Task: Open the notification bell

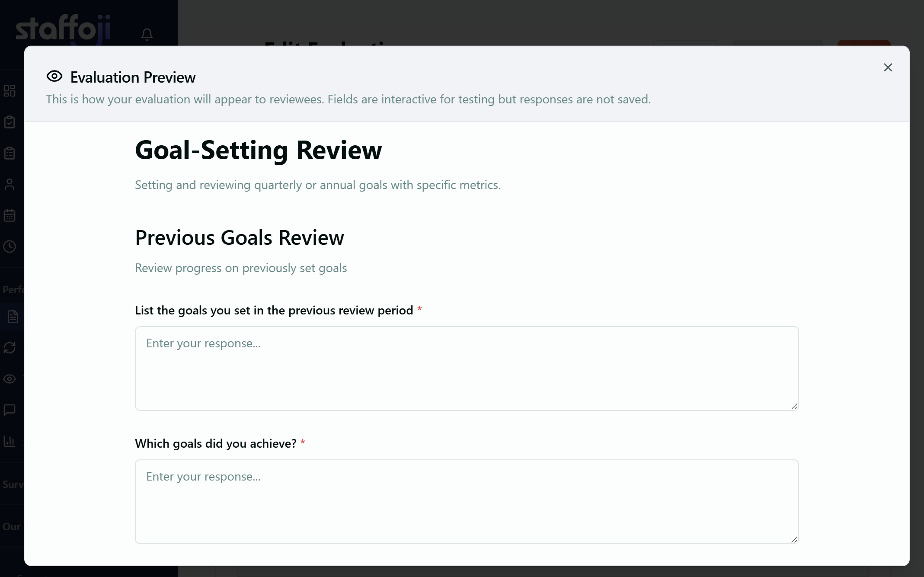Action: [x=147, y=35]
